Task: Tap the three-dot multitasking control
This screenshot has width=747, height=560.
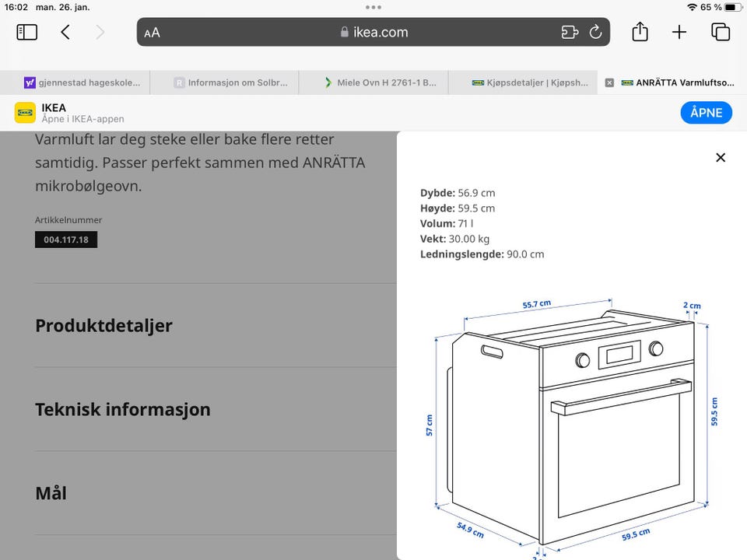Action: 373,7
